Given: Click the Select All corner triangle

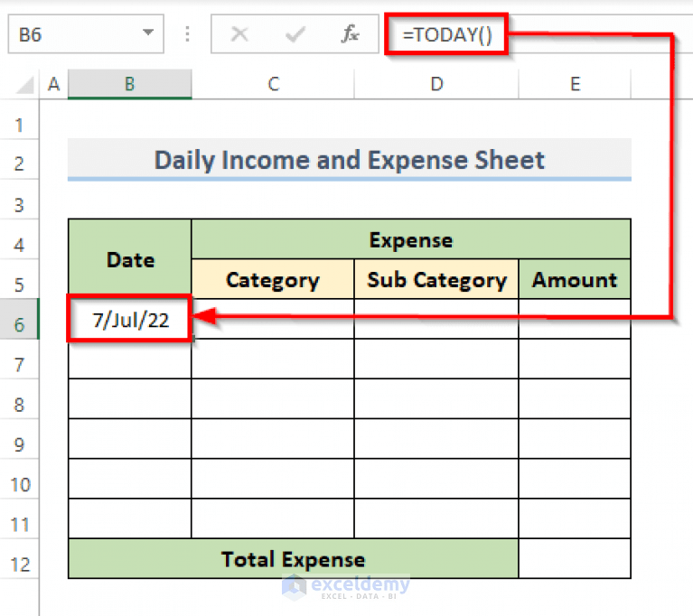Looking at the screenshot, I should 24,85.
